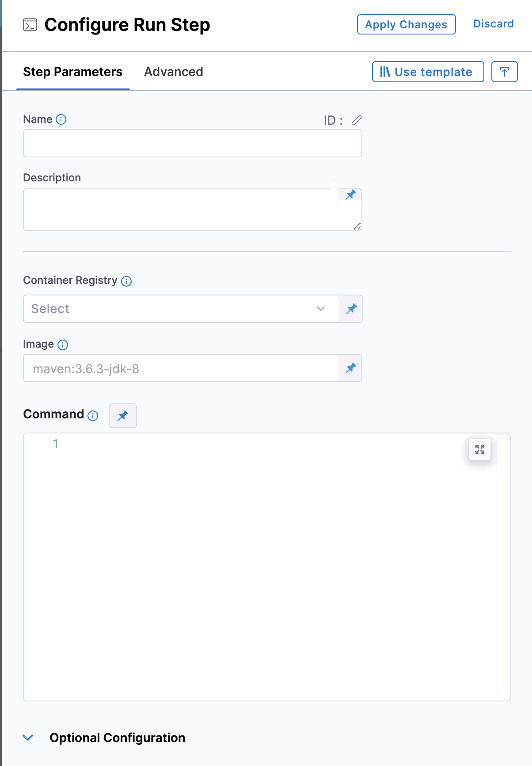The width and height of the screenshot is (532, 766).
Task: Select the Step Parameters tab
Action: pyautogui.click(x=73, y=72)
